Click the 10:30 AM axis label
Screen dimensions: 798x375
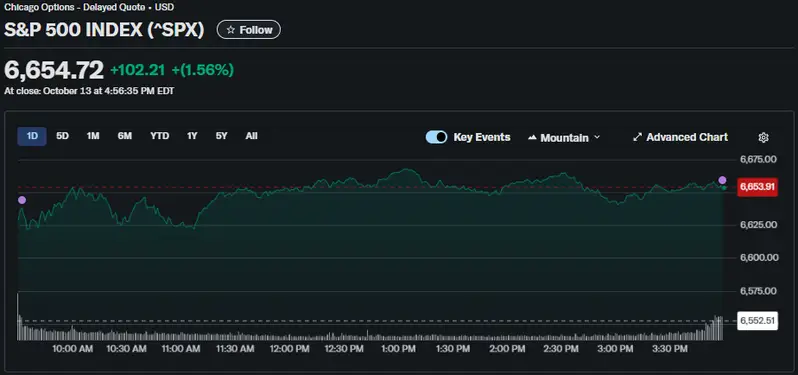[x=126, y=349]
